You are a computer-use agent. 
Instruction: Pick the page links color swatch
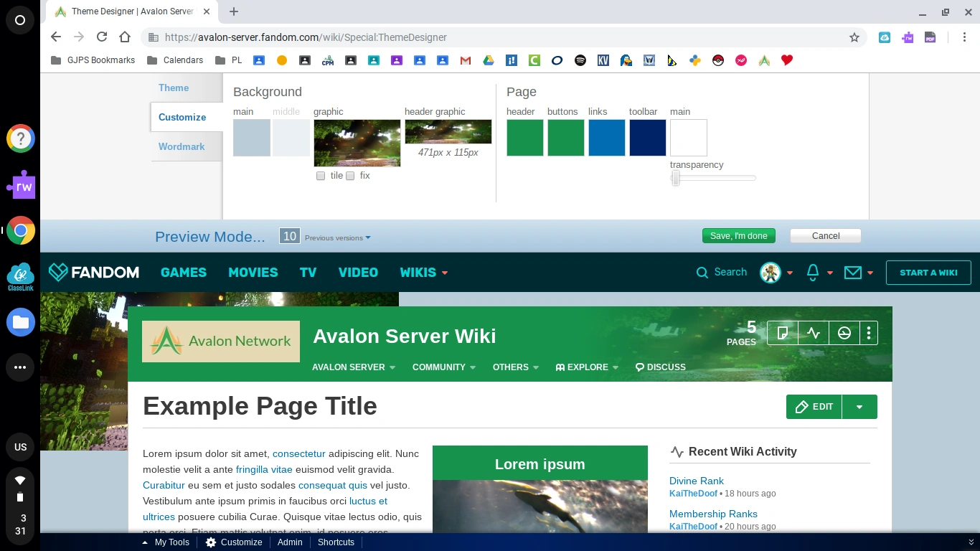pyautogui.click(x=607, y=138)
